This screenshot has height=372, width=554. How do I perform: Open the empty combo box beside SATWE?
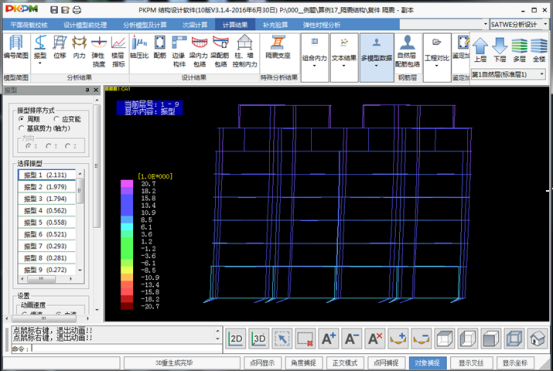(485, 24)
